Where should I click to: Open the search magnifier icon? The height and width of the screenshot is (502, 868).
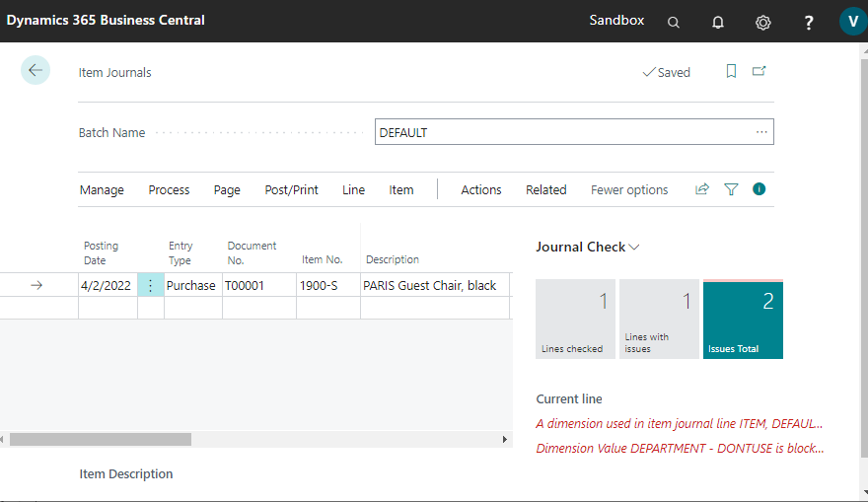[673, 22]
